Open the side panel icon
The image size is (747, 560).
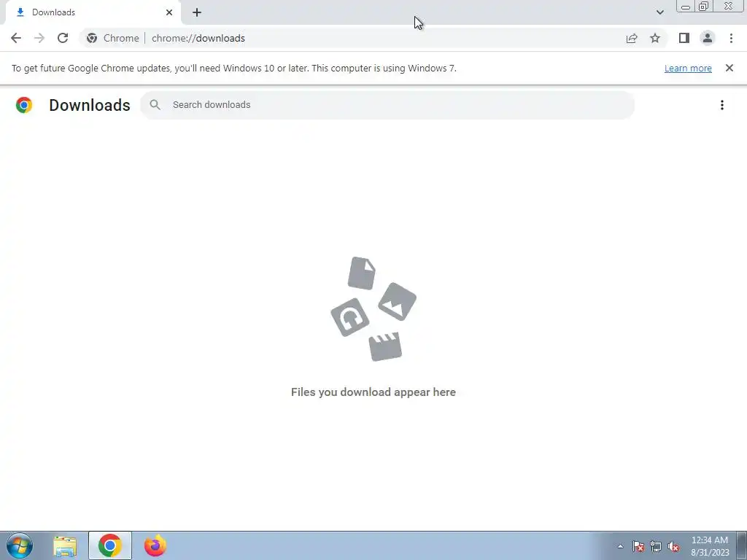pyautogui.click(x=684, y=38)
